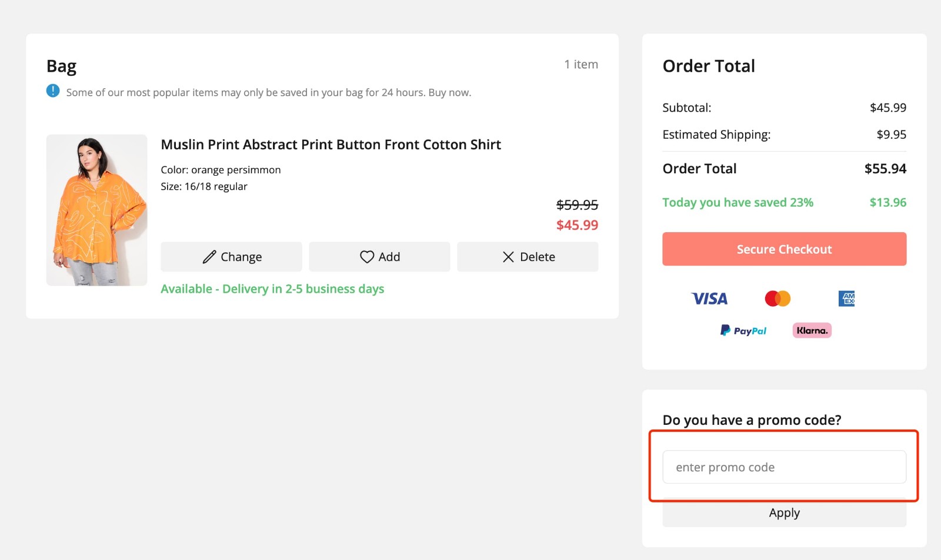
Task: Click the Change button on the shirt
Action: click(x=231, y=257)
